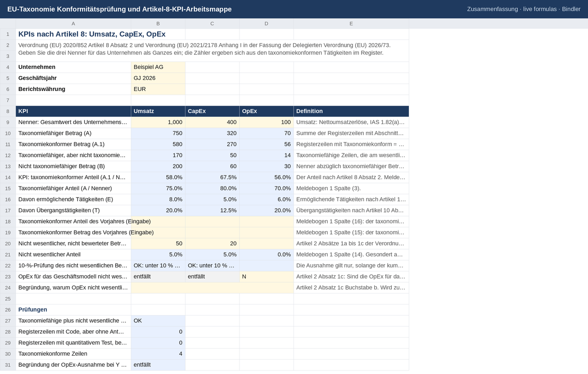Image resolution: width=588 pixels, height=374 pixels.
Task: Select row 14 header
Action: (x=8, y=177)
